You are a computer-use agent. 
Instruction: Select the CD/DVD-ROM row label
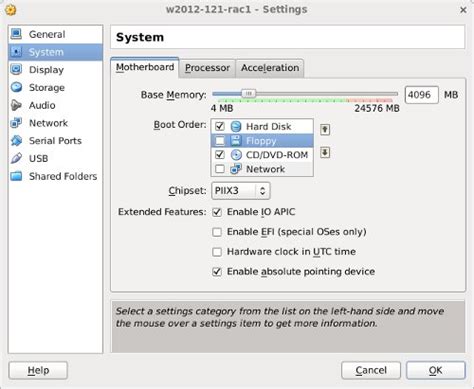(277, 155)
